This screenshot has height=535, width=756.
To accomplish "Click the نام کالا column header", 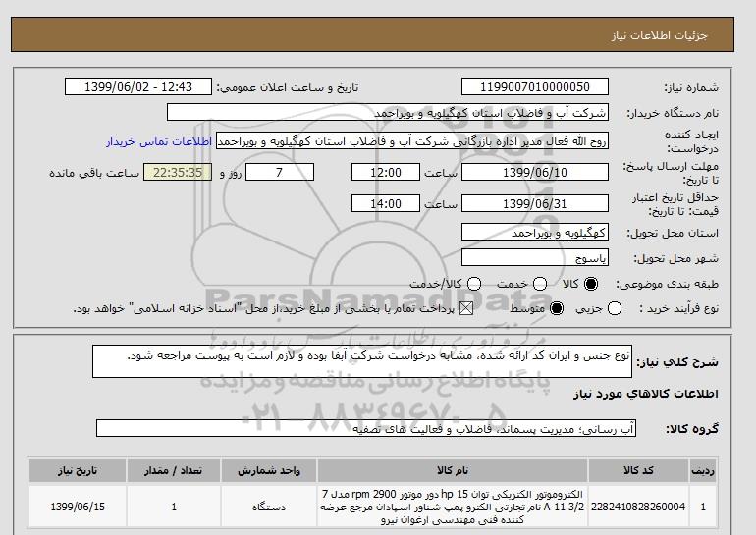I will click(453, 470).
